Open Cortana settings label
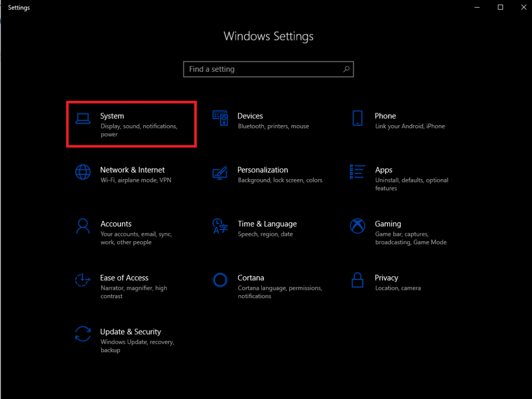The image size is (532, 399). pos(251,278)
